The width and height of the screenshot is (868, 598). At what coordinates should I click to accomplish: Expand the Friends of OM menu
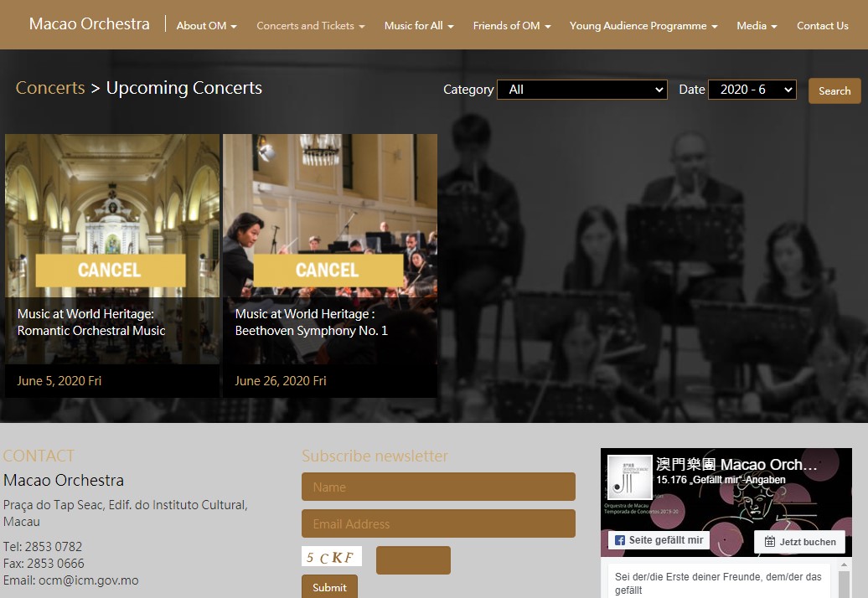point(511,26)
